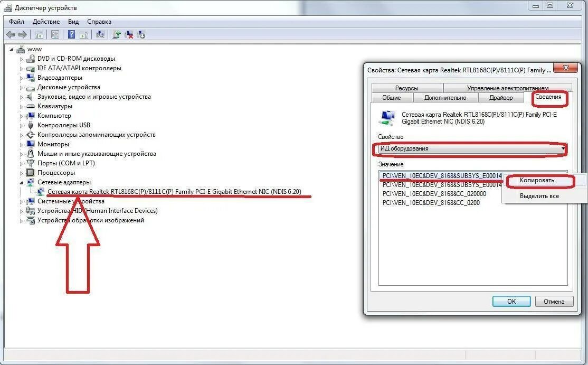
Task: Click the DVD и CD-ROM дисководы drive icon
Action: (x=31, y=59)
